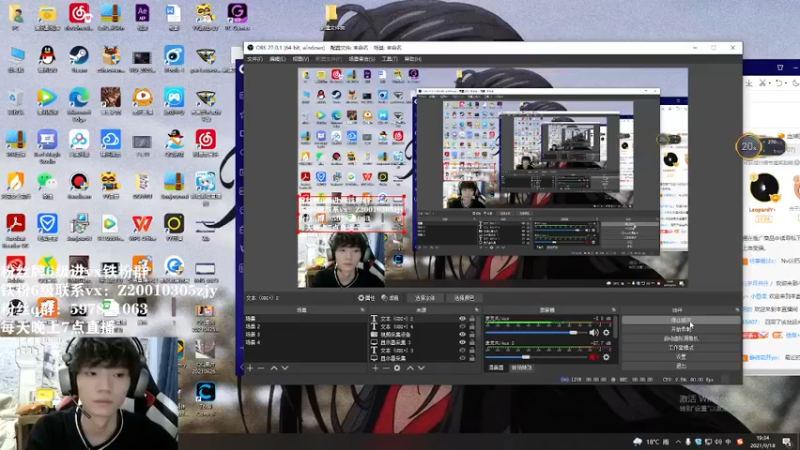This screenshot has height=450, width=800.
Task: Remove selected scene with minus icon
Action: click(x=261, y=368)
